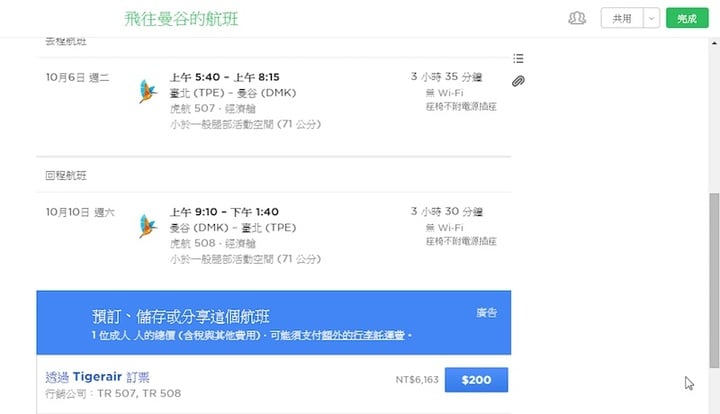The width and height of the screenshot is (720, 414).
Task: Click the NT$6,163 price text
Action: (x=415, y=380)
